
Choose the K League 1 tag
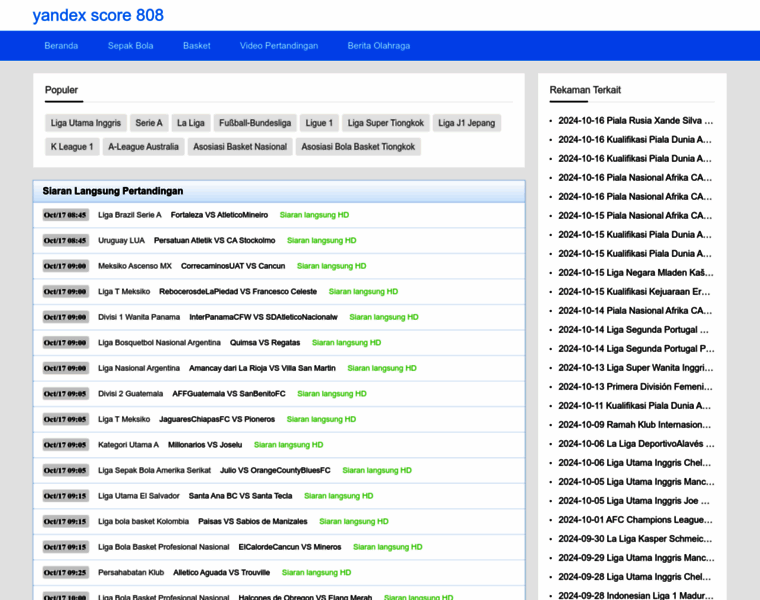pyautogui.click(x=72, y=147)
